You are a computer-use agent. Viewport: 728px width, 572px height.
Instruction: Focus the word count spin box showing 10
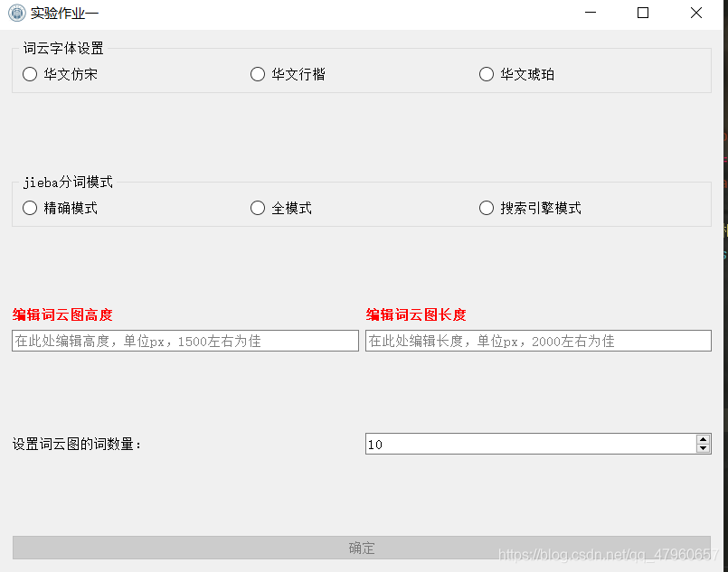click(531, 444)
